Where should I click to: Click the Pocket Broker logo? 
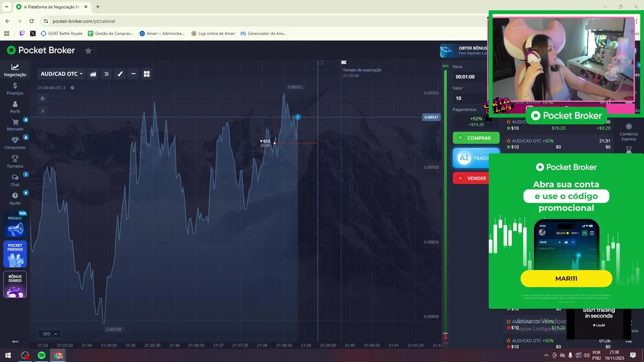point(41,50)
